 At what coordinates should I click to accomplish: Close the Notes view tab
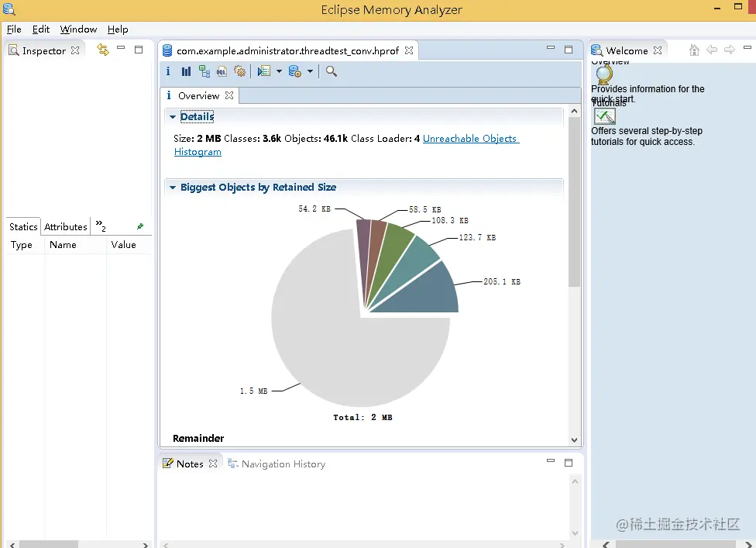[213, 463]
